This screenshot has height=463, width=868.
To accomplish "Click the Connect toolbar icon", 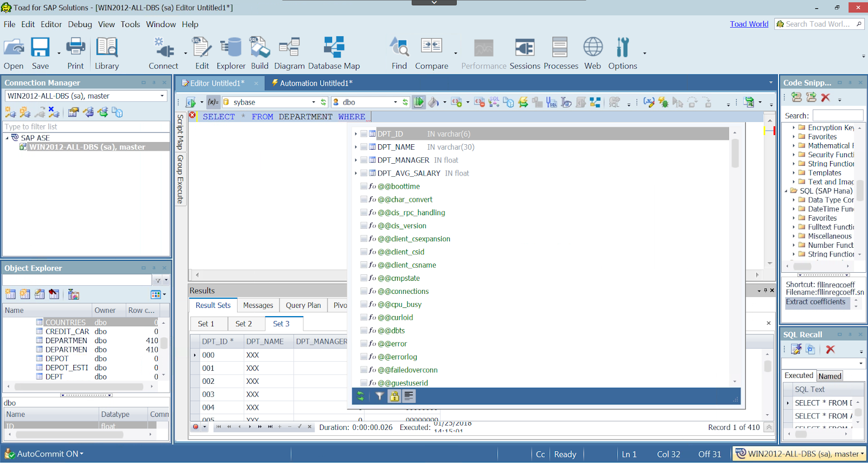I will pos(163,53).
